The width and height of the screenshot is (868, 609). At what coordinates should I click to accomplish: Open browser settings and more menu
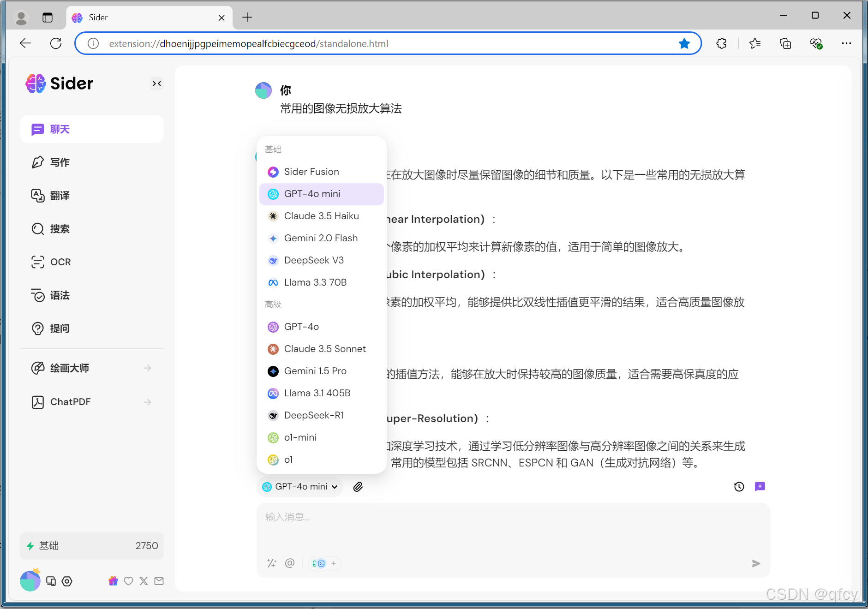(x=846, y=43)
